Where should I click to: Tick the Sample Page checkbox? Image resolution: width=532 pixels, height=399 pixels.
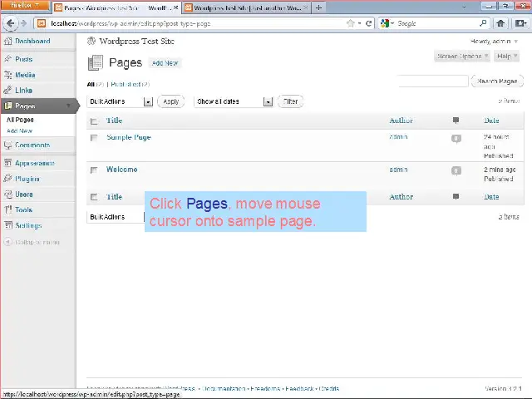click(x=94, y=138)
